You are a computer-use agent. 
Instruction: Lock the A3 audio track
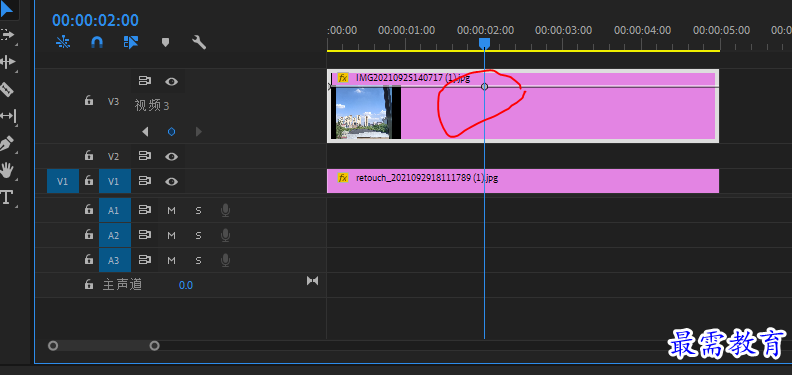pos(89,260)
